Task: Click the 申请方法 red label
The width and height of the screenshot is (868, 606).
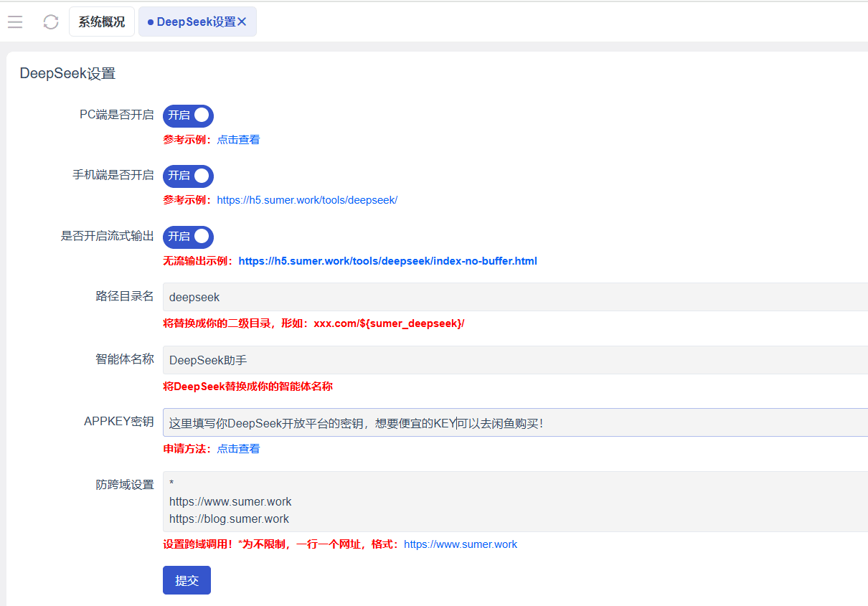Action: point(187,449)
